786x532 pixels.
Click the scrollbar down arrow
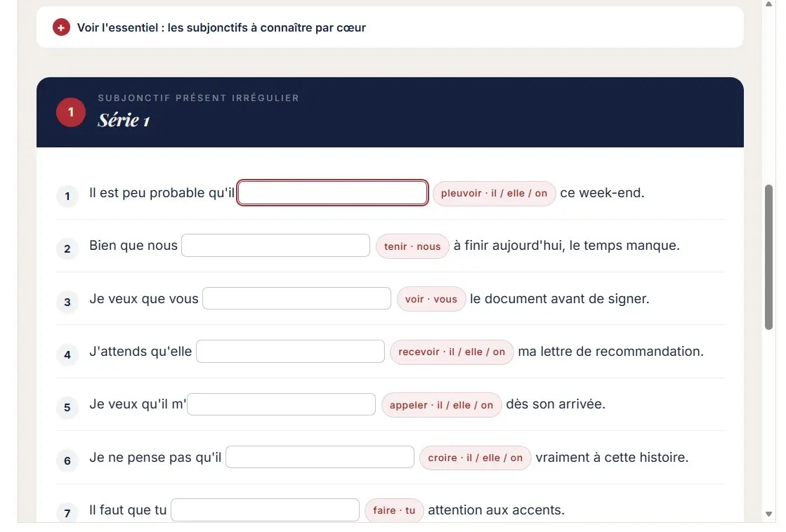point(768,514)
